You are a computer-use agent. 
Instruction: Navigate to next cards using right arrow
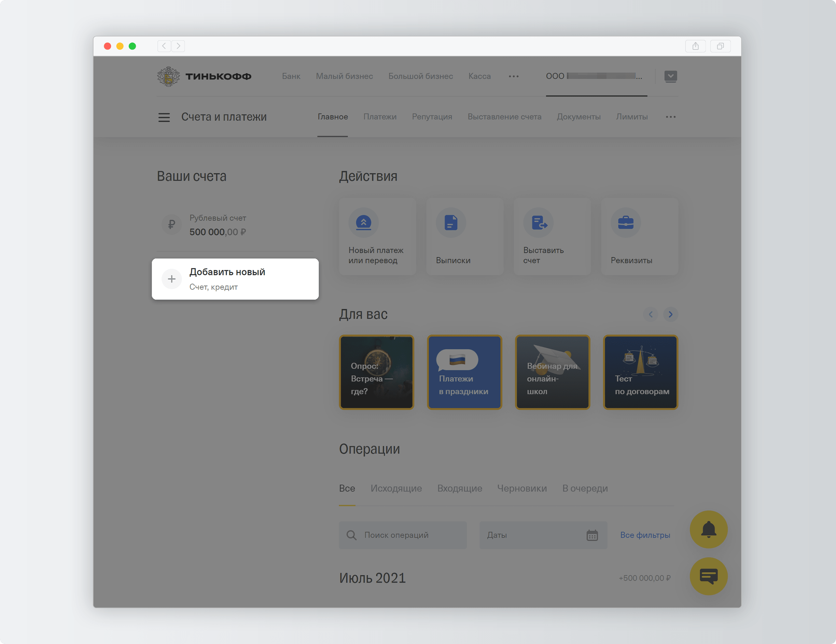(670, 313)
